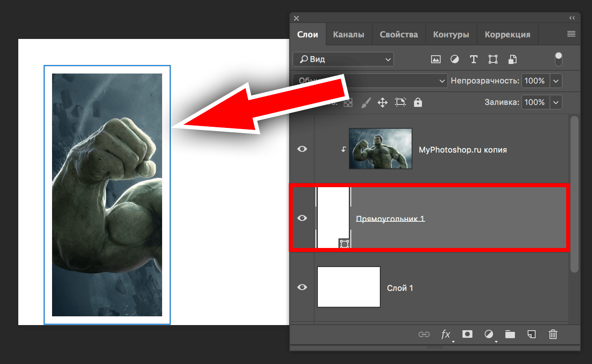Click the shape layer filter icon
Screen dimensions: 592x364
pyautogui.click(x=493, y=59)
